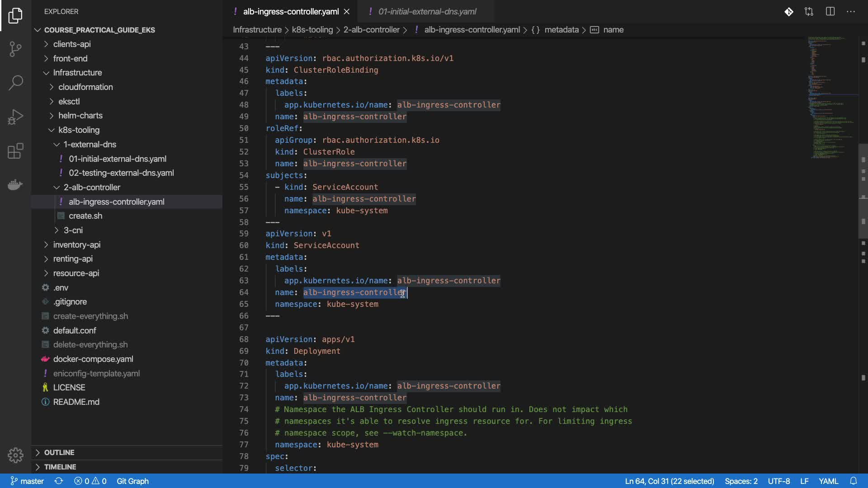Switch to the 01-initial-external-dns.yaml tab
This screenshot has height=488, width=868.
[427, 12]
